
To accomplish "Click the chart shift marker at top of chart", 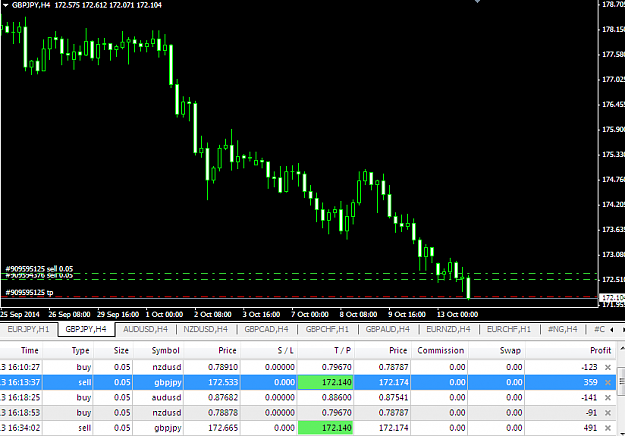I will 477,2.
